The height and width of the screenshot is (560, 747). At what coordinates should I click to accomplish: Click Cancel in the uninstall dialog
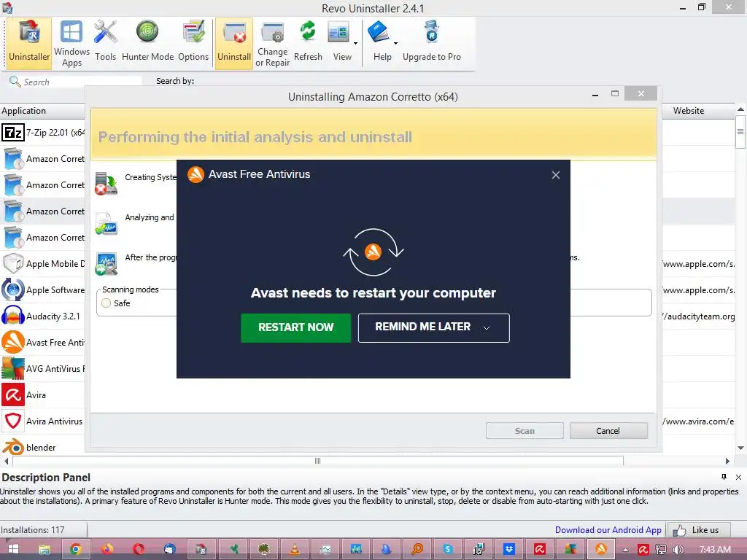pyautogui.click(x=608, y=430)
